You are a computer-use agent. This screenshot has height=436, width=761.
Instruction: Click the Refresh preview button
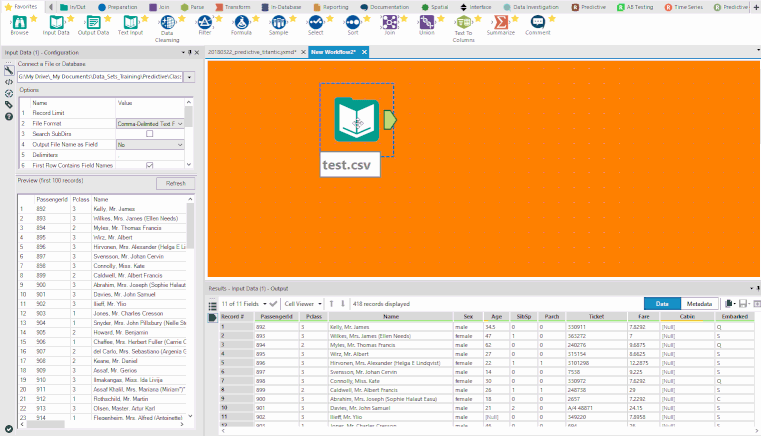[174, 183]
